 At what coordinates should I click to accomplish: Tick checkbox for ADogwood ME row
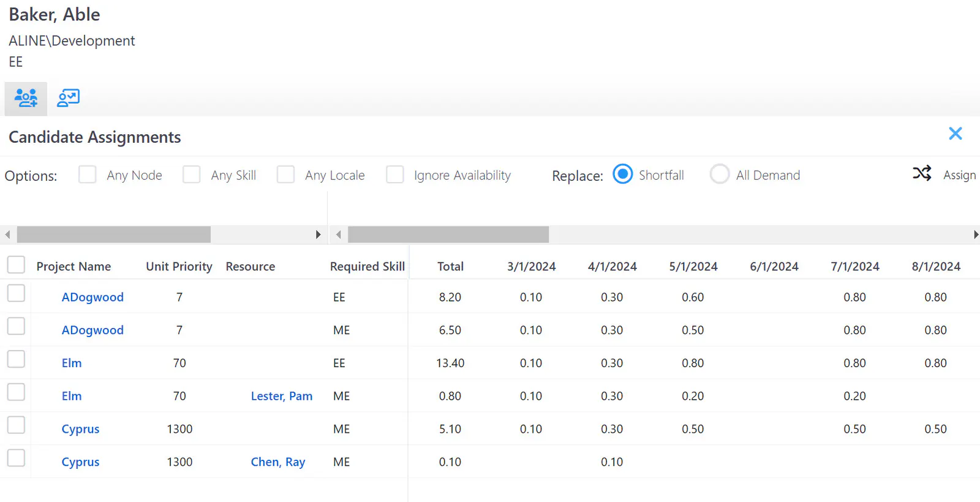click(x=16, y=327)
